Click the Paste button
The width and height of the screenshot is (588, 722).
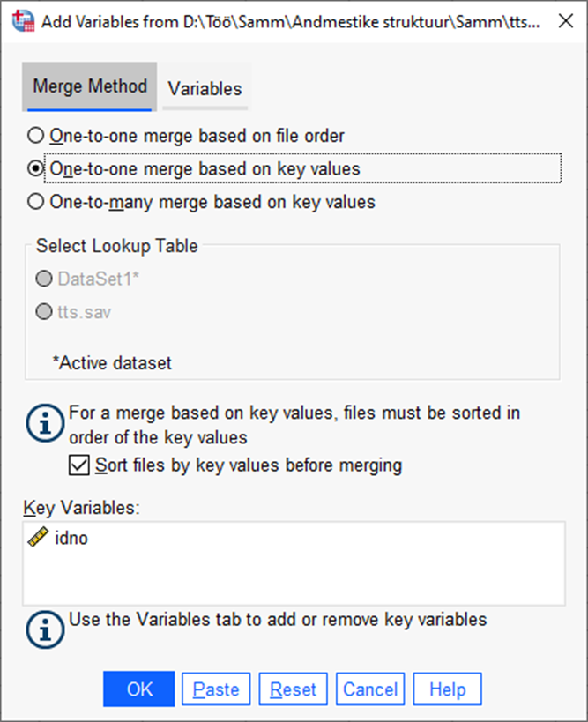coord(216,689)
